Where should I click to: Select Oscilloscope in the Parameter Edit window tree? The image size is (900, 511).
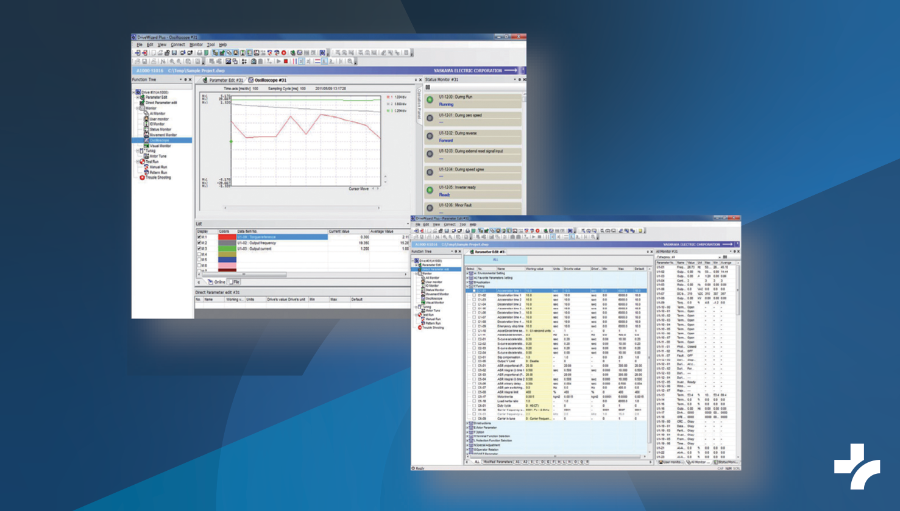(434, 299)
